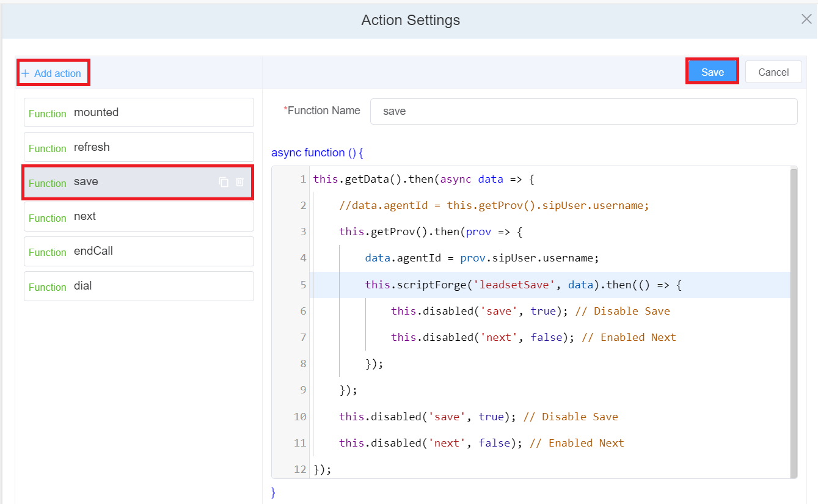The width and height of the screenshot is (818, 504).
Task: Close the Action Settings dialog
Action: point(806,20)
